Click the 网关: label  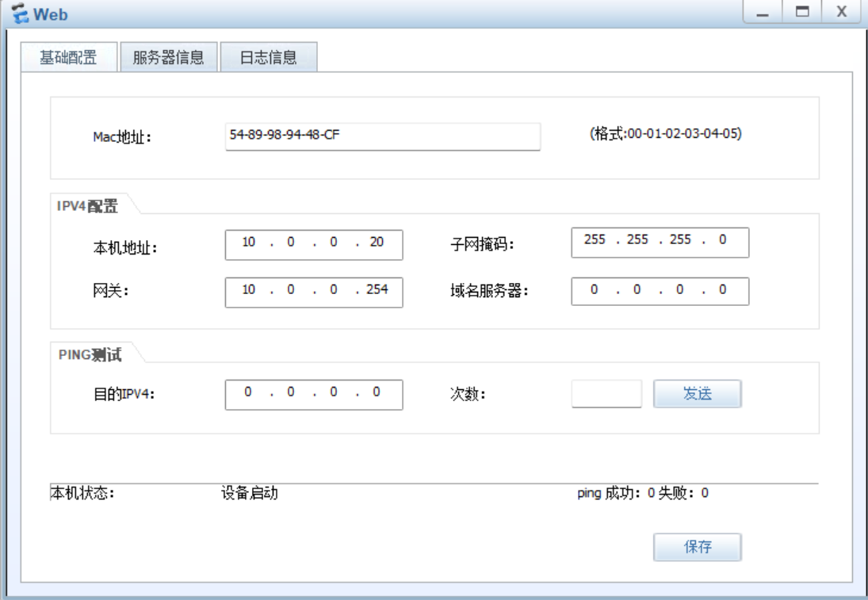click(111, 291)
